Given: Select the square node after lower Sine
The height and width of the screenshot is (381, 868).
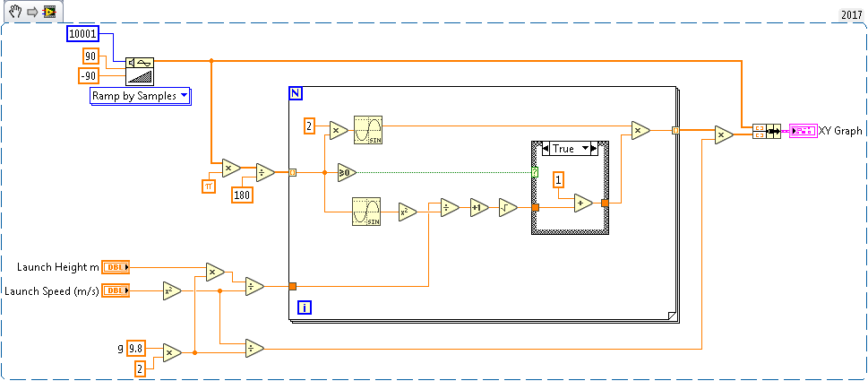Looking at the screenshot, I should pyautogui.click(x=408, y=212).
